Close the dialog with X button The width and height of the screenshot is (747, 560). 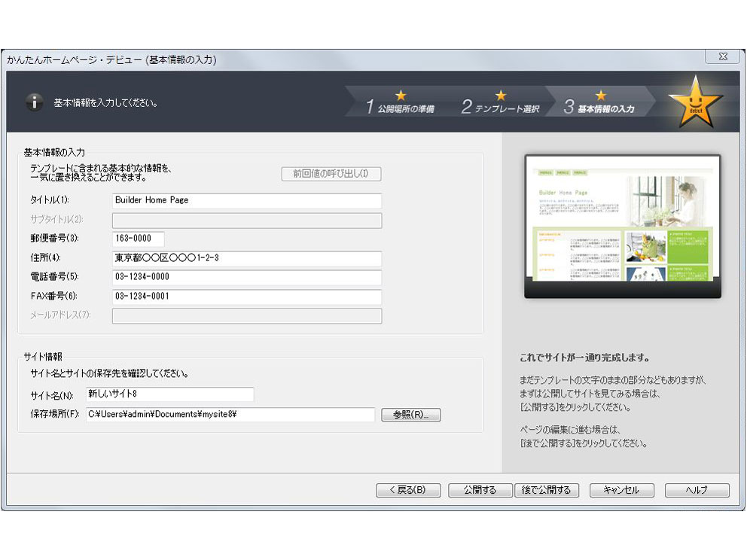pyautogui.click(x=721, y=57)
